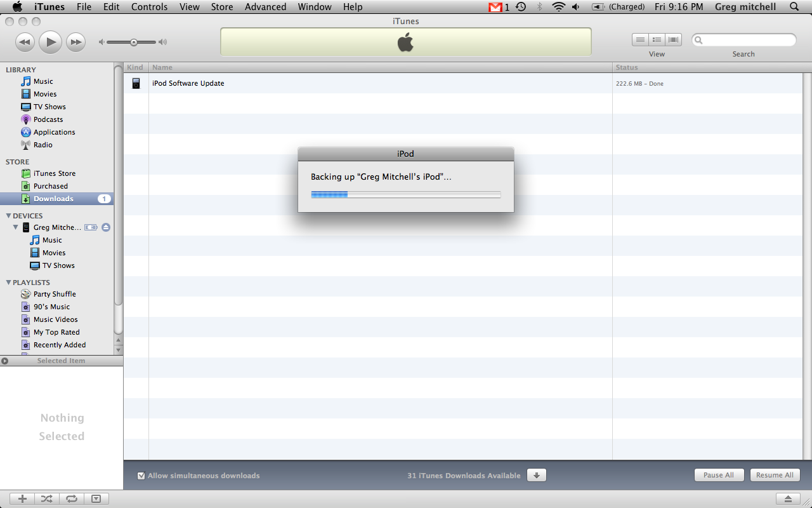
Task: Click the Previous track button
Action: tap(25, 42)
